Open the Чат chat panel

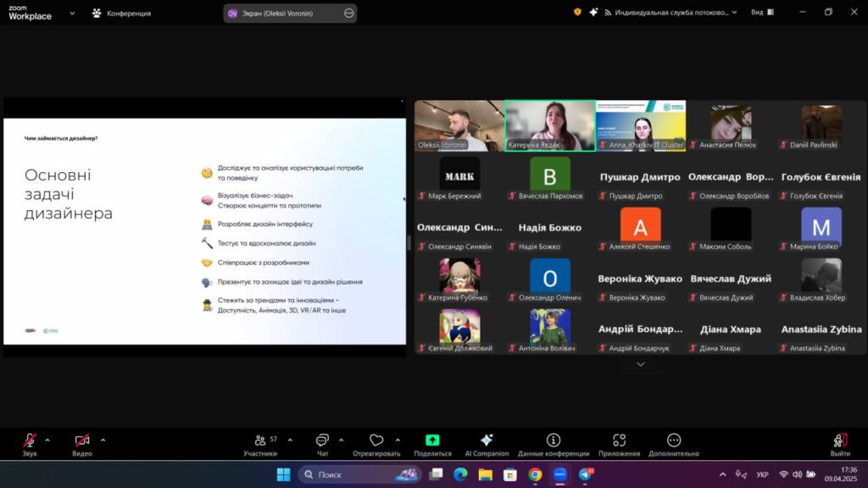tap(322, 442)
